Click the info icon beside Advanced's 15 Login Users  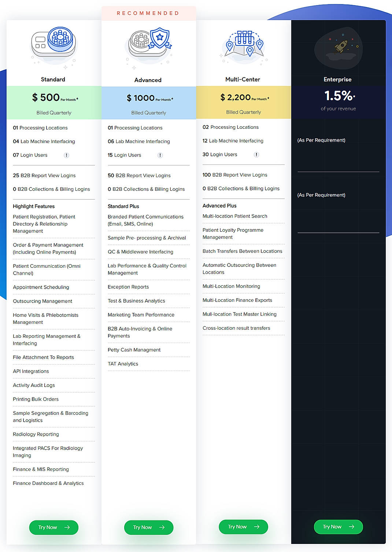[x=160, y=155]
